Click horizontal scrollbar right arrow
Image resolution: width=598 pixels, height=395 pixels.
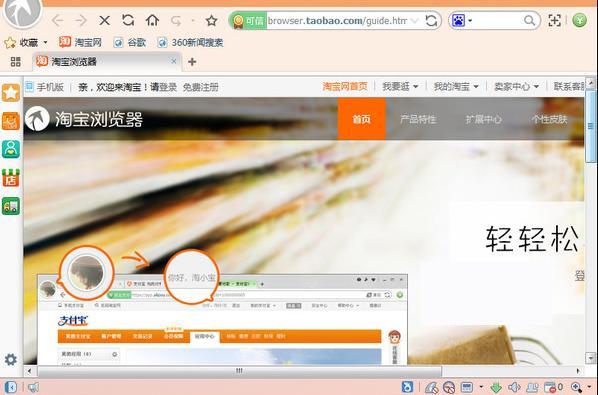[578, 371]
